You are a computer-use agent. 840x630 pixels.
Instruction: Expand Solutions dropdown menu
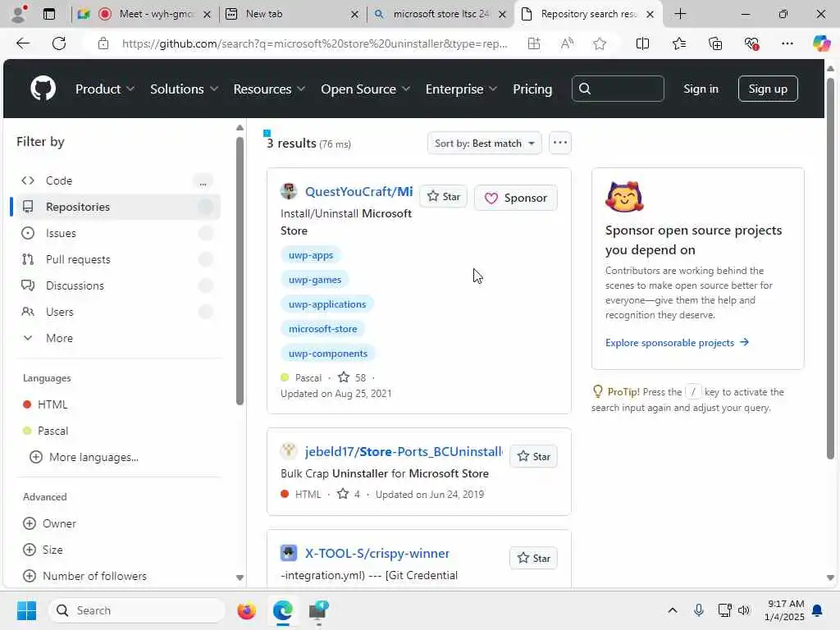(184, 89)
